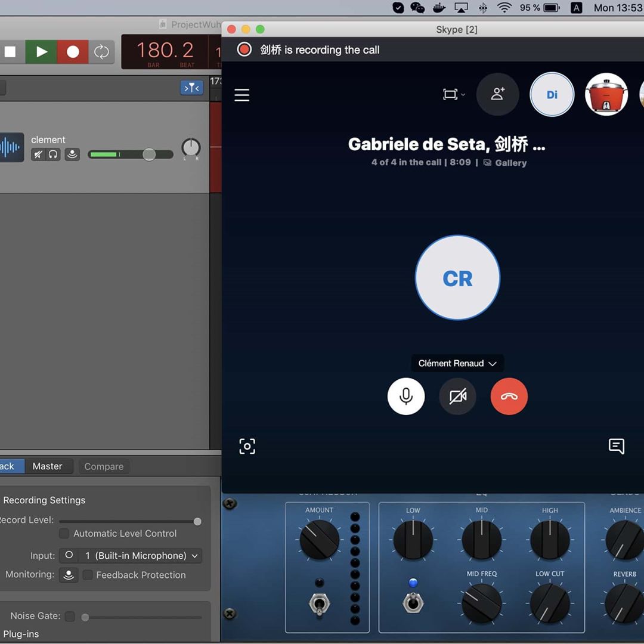Open the Skype hamburger menu

coord(242,95)
